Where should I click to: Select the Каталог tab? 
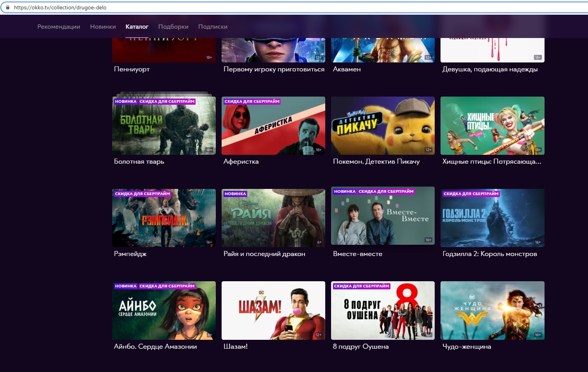[x=137, y=27]
